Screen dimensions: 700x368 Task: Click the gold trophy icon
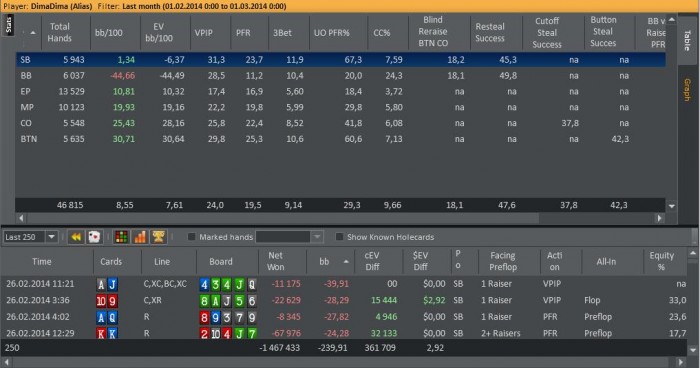[158, 237]
